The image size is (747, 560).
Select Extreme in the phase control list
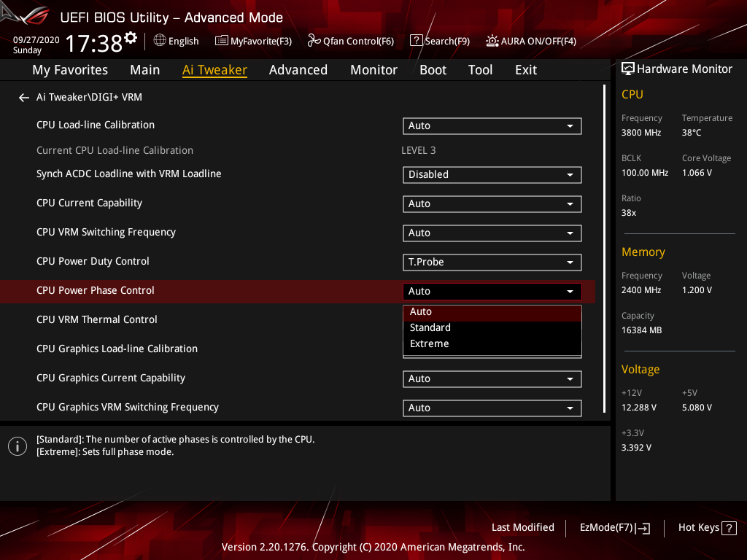[430, 344]
